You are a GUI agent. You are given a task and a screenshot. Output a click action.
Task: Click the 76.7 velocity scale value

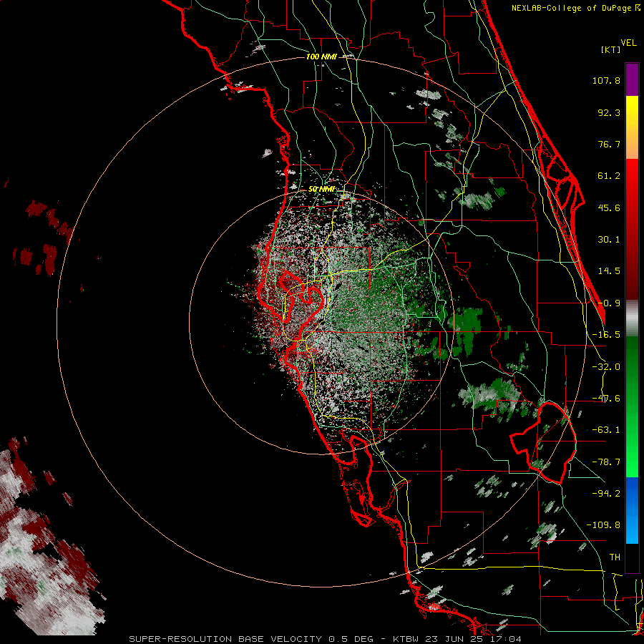(609, 144)
